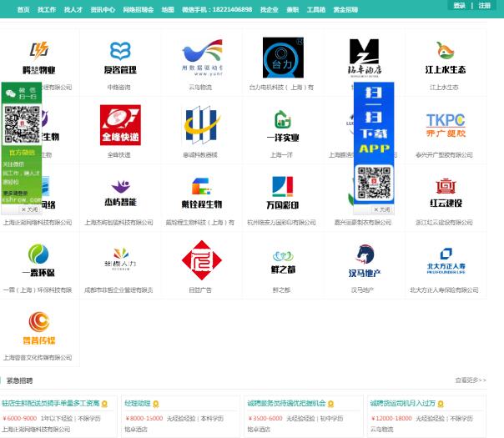Open the 诚聘货运司机月入过万 job listing
The height and width of the screenshot is (438, 504).
403,403
